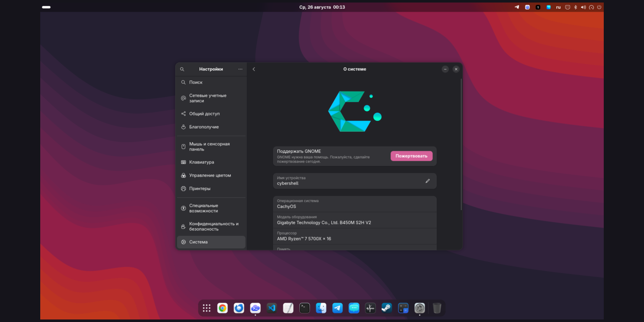Screen dimensions: 644x322
Task: Click the AMD Ryzen 7 5700X processor text
Action: 304,238
